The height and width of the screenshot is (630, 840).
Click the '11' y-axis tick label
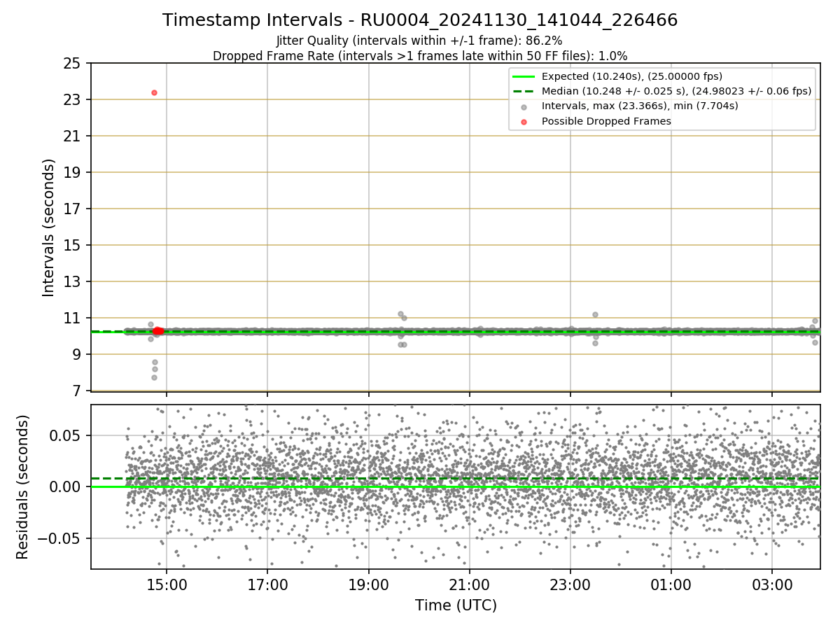[x=72, y=318]
